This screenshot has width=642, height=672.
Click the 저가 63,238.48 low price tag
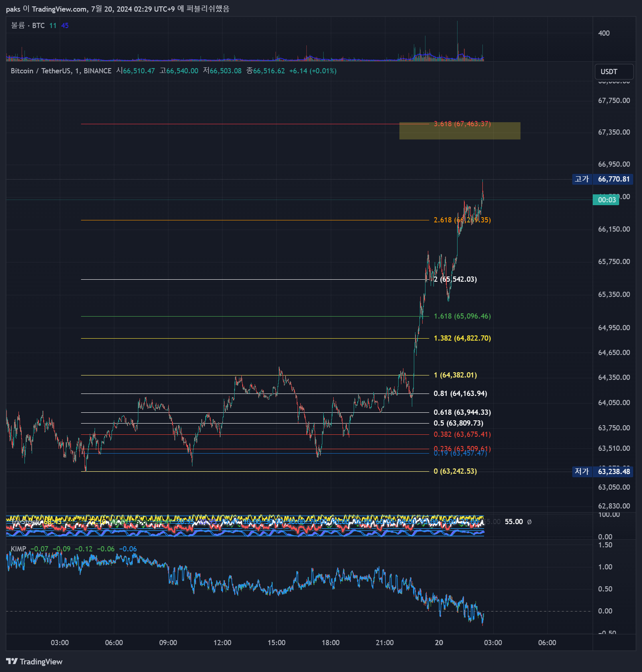point(603,472)
